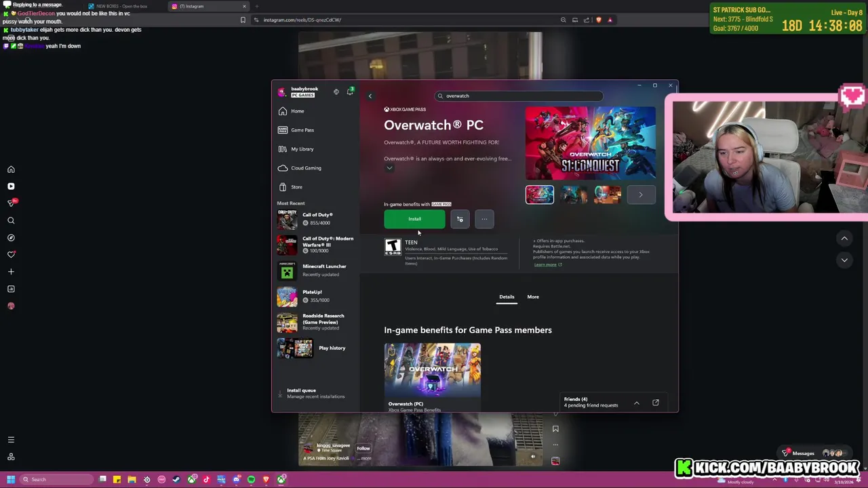This screenshot has height=488, width=868.
Task: Open Store in Xbox sidebar
Action: [291, 187]
